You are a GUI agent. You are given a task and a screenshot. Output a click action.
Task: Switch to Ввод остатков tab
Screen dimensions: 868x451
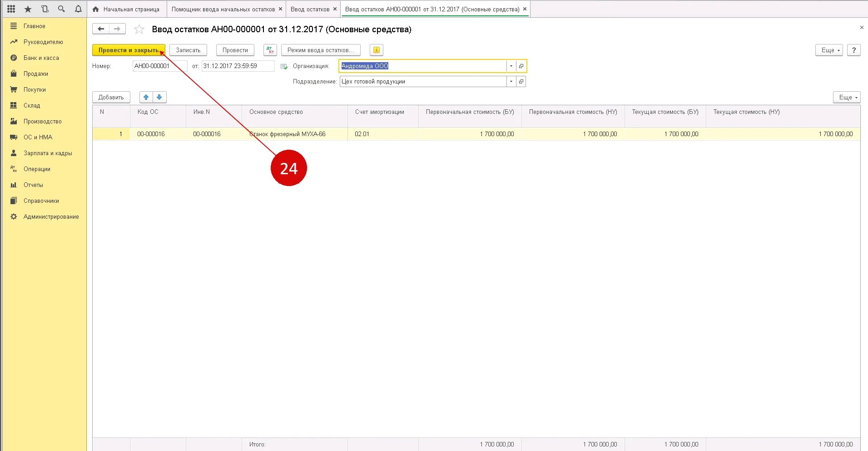(x=310, y=9)
